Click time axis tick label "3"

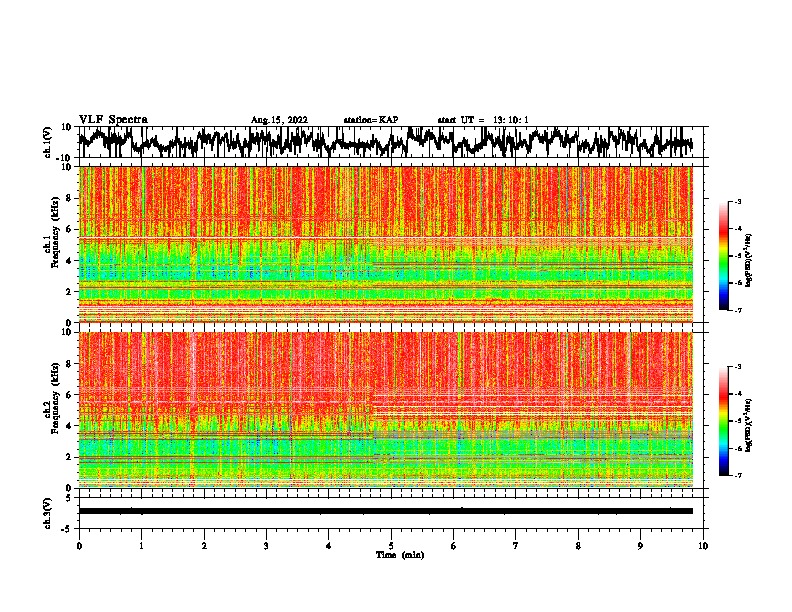click(266, 546)
